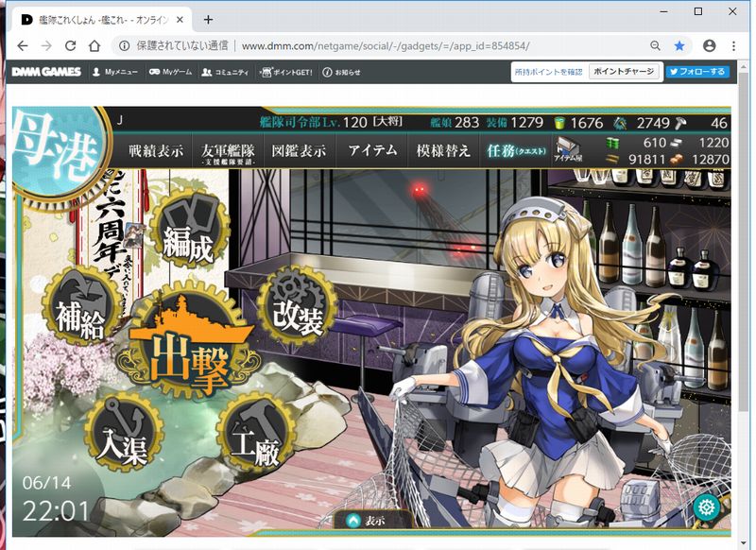Open 戦績表示 records menu

coord(156,151)
